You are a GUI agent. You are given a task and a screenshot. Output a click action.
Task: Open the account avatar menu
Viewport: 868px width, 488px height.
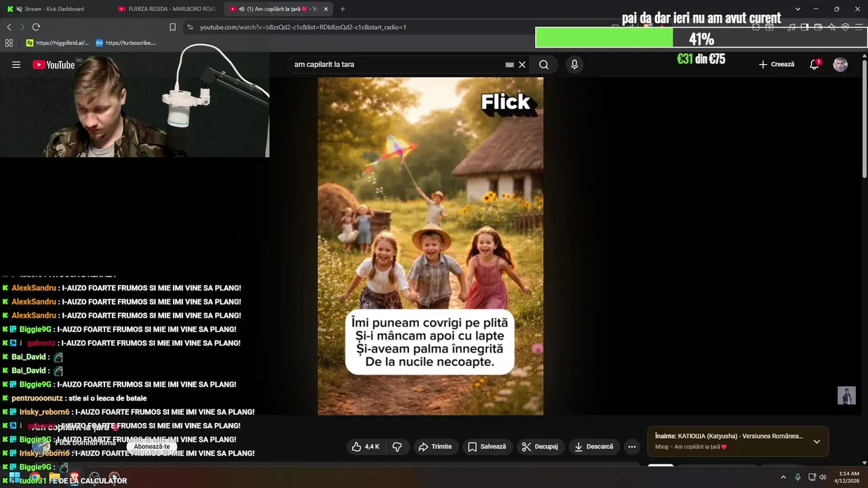pyautogui.click(x=840, y=64)
